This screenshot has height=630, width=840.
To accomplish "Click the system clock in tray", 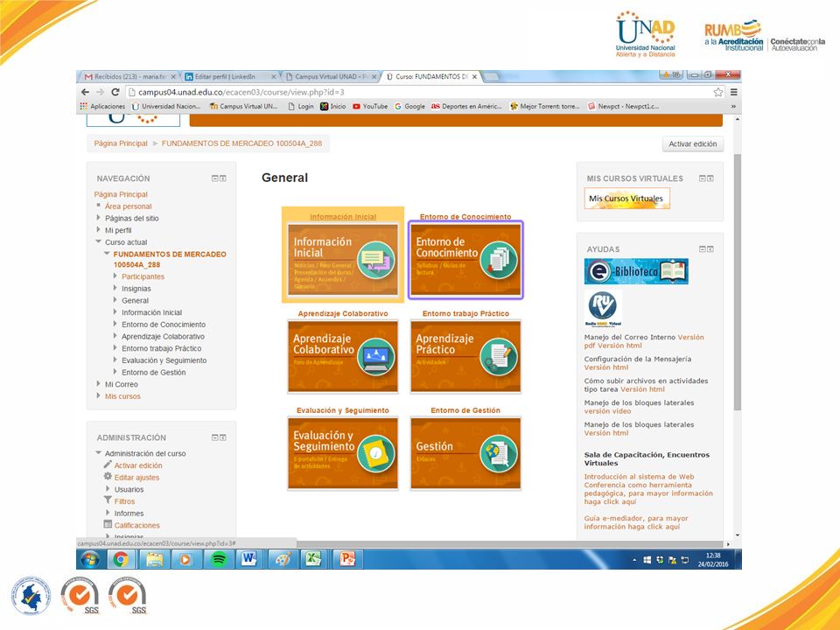I will [x=713, y=560].
